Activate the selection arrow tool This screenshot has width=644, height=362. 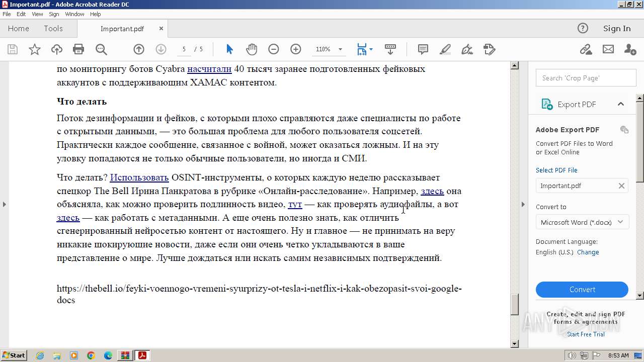[229, 49]
